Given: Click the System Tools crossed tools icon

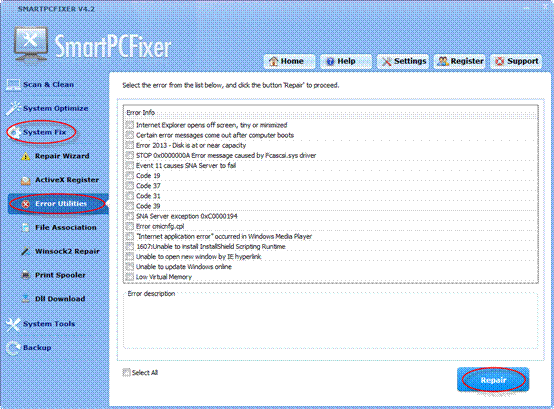Looking at the screenshot, I should [x=13, y=324].
